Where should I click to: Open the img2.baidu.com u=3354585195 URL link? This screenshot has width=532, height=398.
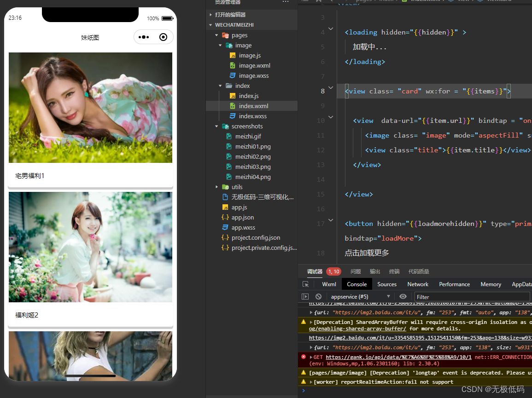420,338
